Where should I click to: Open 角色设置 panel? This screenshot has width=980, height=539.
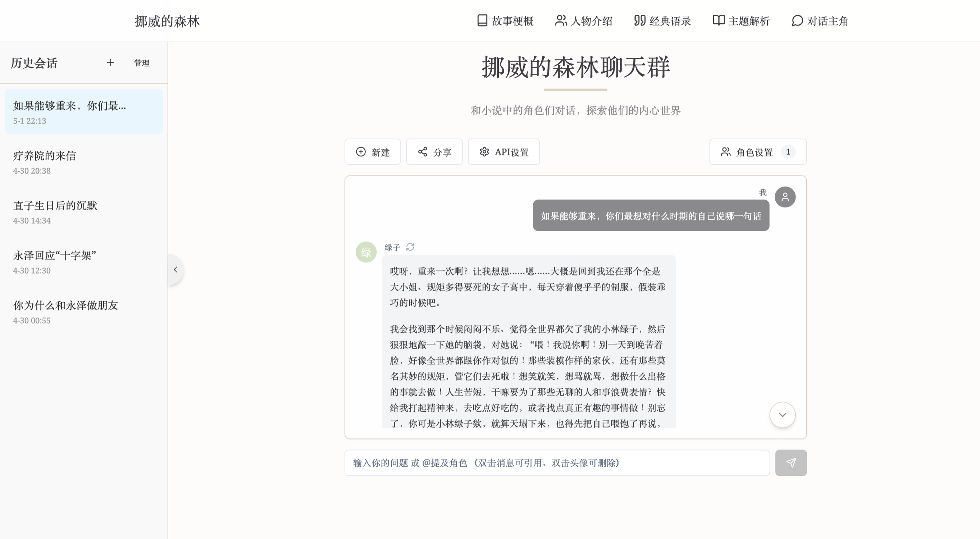click(x=757, y=152)
